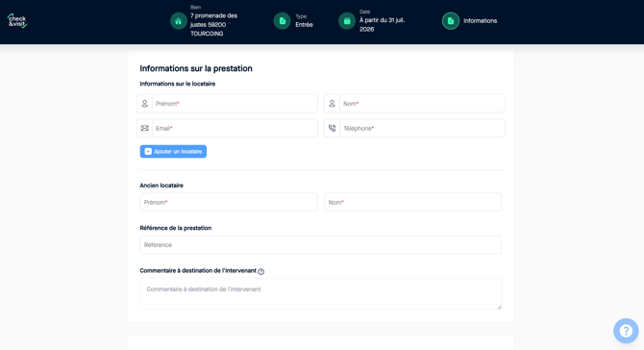Click 'Référence de la prestation' label
This screenshot has width=644, height=350.
pos(175,228)
